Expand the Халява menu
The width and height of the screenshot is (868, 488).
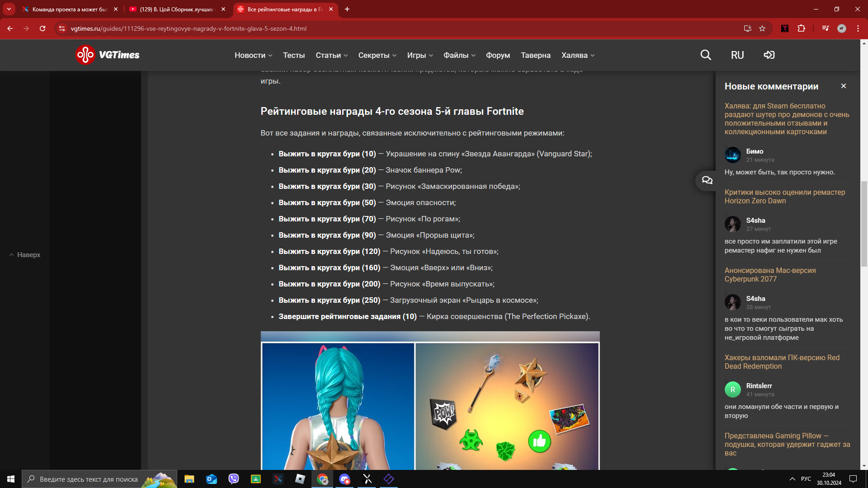pyautogui.click(x=578, y=55)
